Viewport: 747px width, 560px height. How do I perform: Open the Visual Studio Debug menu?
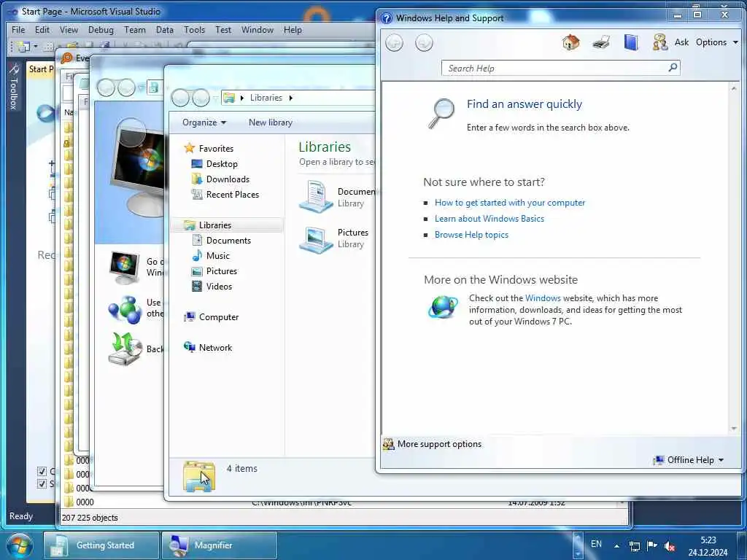coord(101,29)
